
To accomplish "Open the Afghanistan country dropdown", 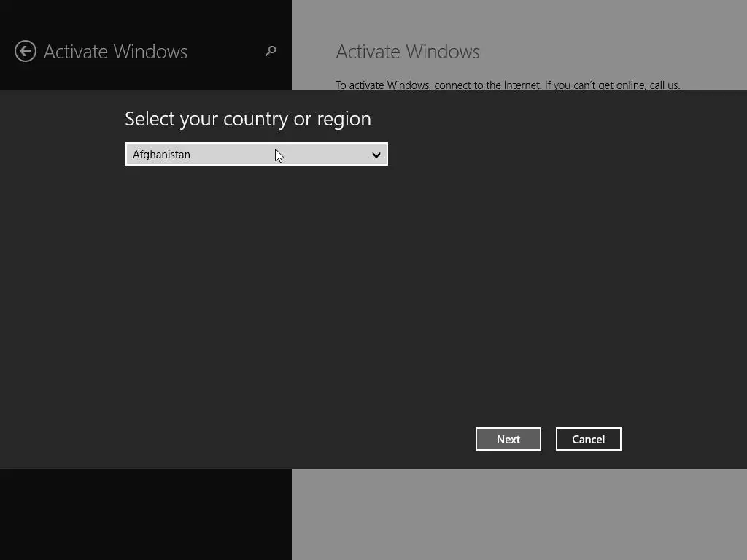I will click(256, 155).
